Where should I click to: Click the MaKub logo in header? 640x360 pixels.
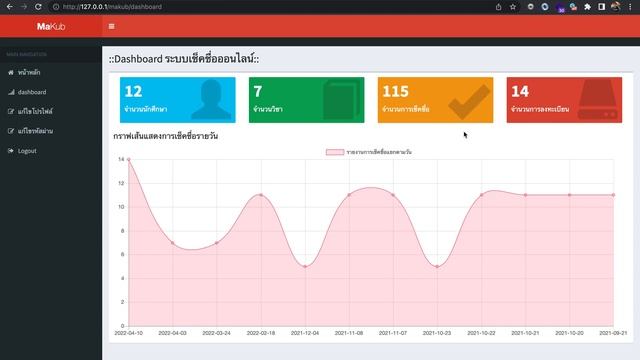(51, 27)
